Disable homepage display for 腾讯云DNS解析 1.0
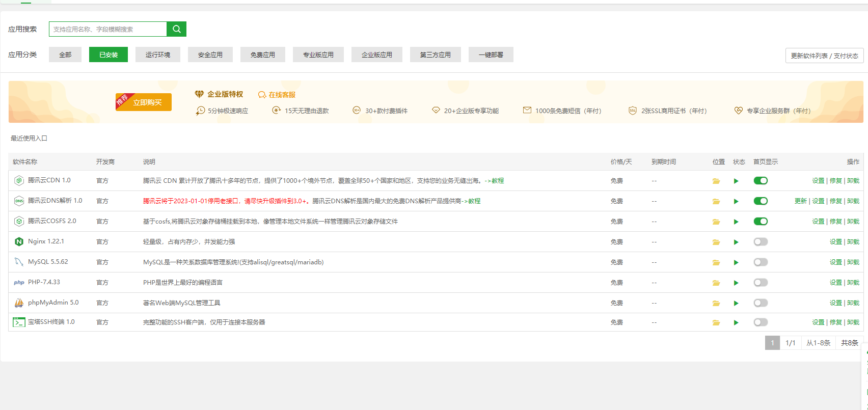 [x=761, y=201]
